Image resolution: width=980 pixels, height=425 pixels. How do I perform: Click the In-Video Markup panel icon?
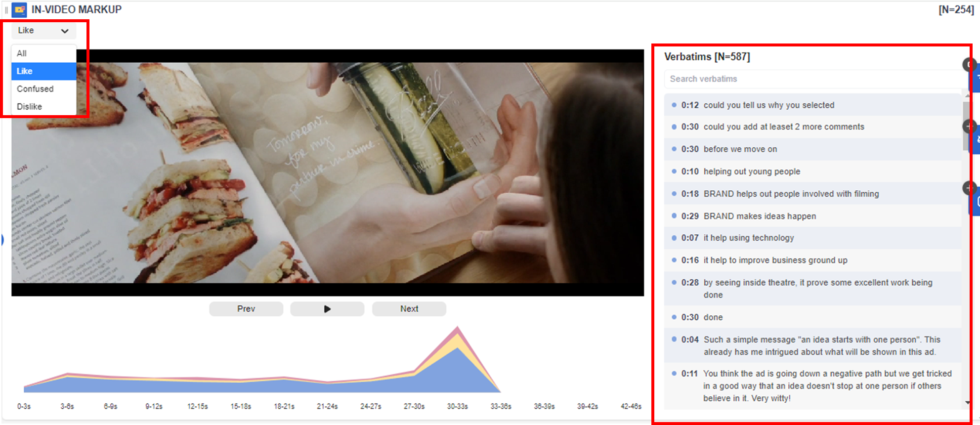(x=19, y=9)
